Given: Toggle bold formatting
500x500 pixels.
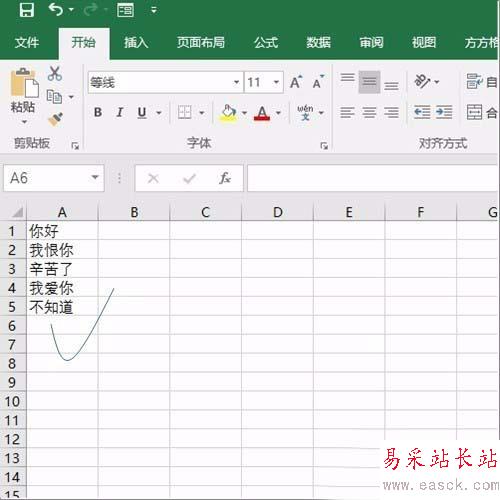Looking at the screenshot, I should point(98,112).
